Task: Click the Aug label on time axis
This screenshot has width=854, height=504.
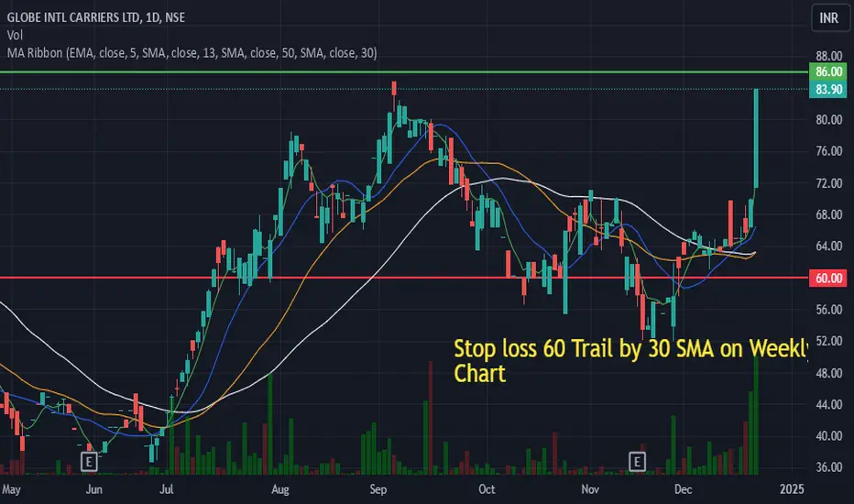Action: (x=280, y=489)
